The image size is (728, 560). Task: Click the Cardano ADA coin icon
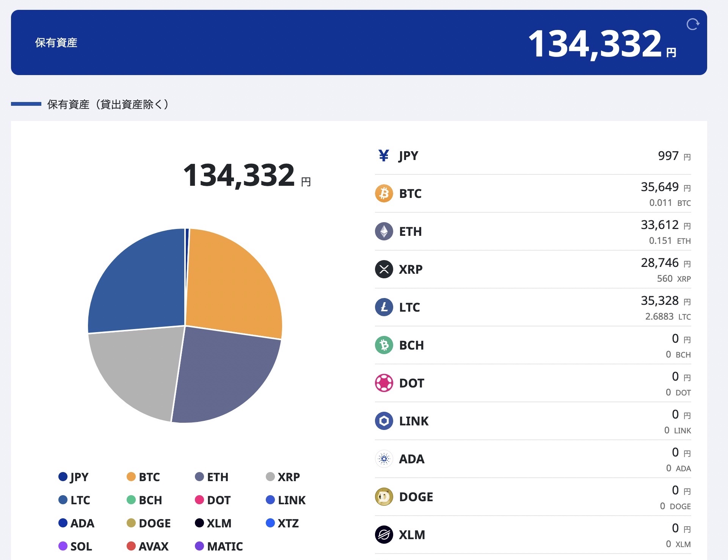click(x=384, y=459)
